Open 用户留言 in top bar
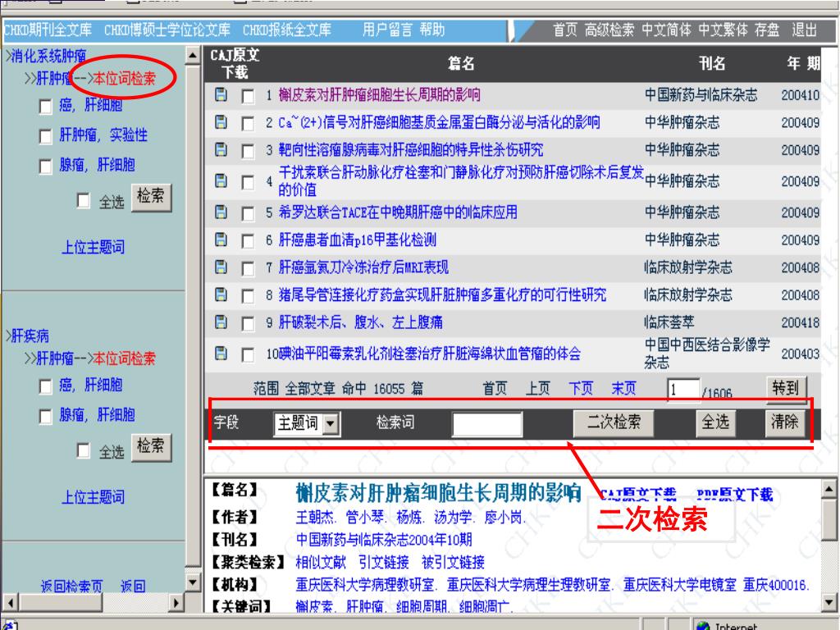Screen dimensions: 840x630 [x=387, y=30]
